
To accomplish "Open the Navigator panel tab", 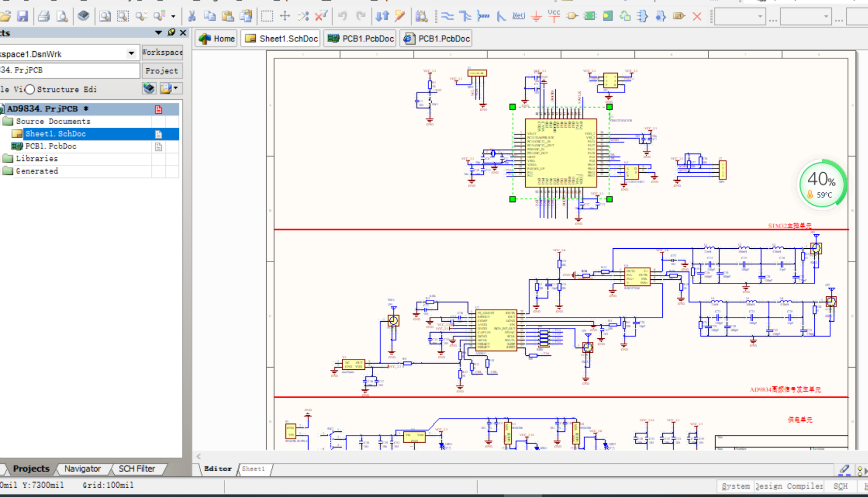I will (82, 469).
